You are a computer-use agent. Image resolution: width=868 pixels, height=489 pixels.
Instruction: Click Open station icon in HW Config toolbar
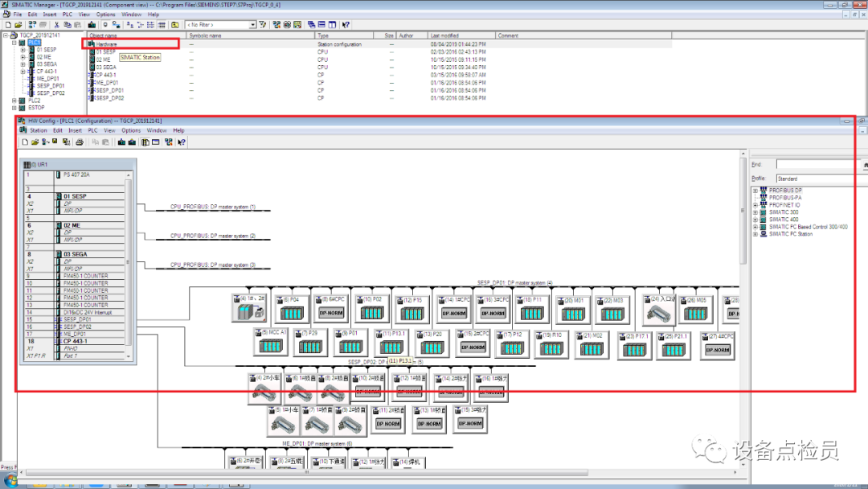pos(35,142)
